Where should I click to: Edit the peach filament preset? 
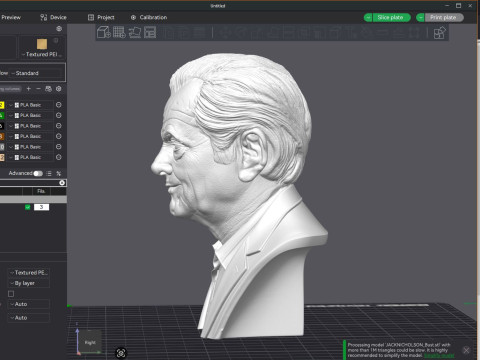click(59, 157)
